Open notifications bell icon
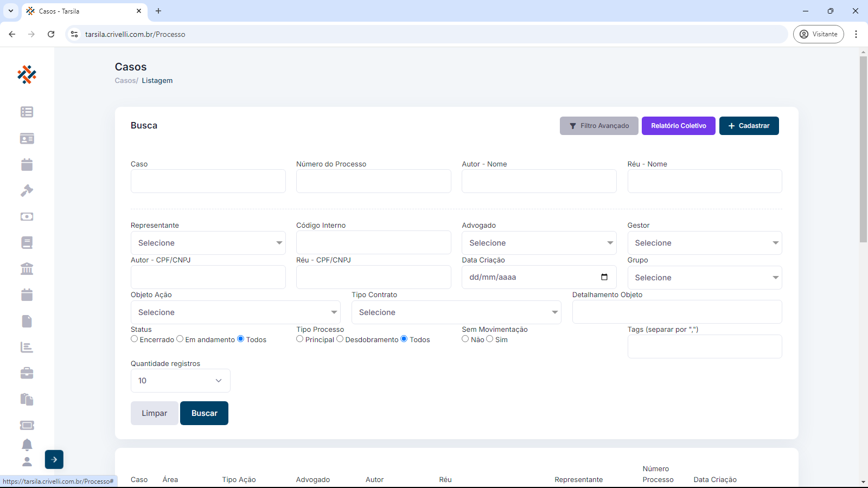The height and width of the screenshot is (488, 868). [x=27, y=445]
